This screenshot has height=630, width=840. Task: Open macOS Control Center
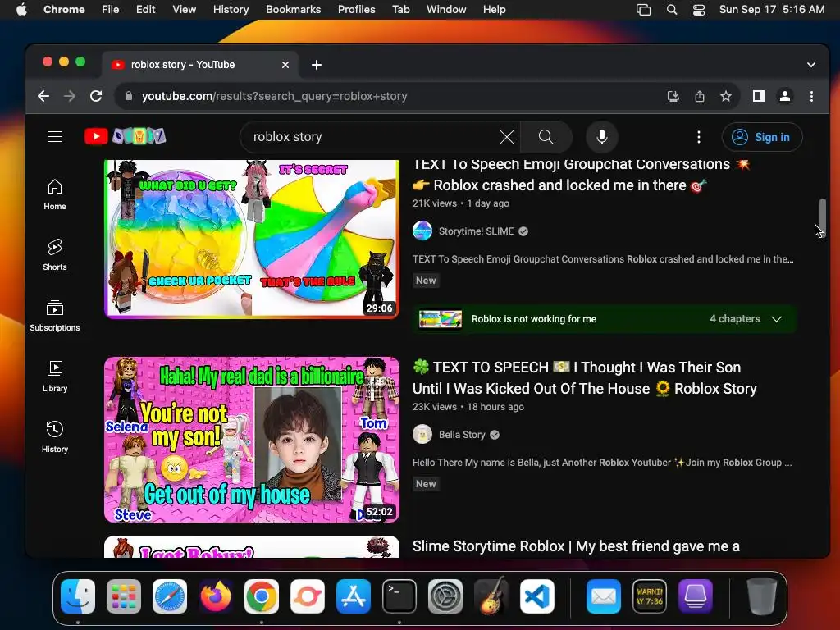[699, 10]
